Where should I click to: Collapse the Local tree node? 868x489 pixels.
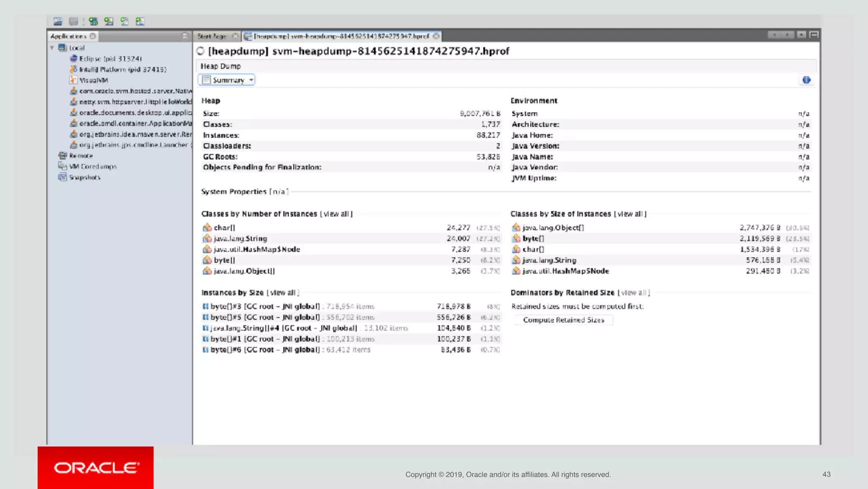tap(52, 48)
